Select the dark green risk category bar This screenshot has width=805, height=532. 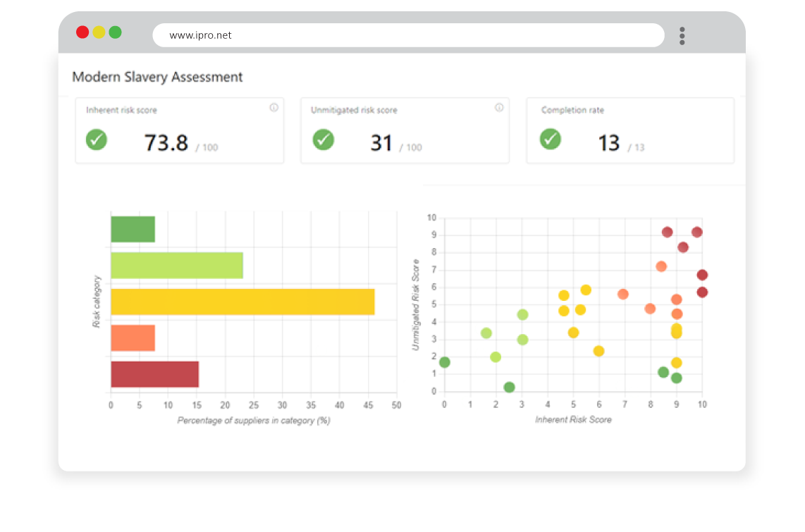coord(133,229)
